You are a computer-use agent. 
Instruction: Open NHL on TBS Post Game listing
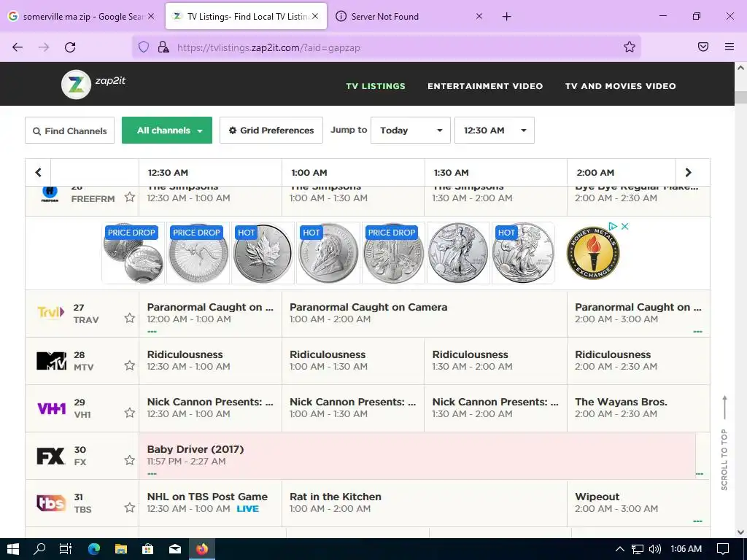210,502
